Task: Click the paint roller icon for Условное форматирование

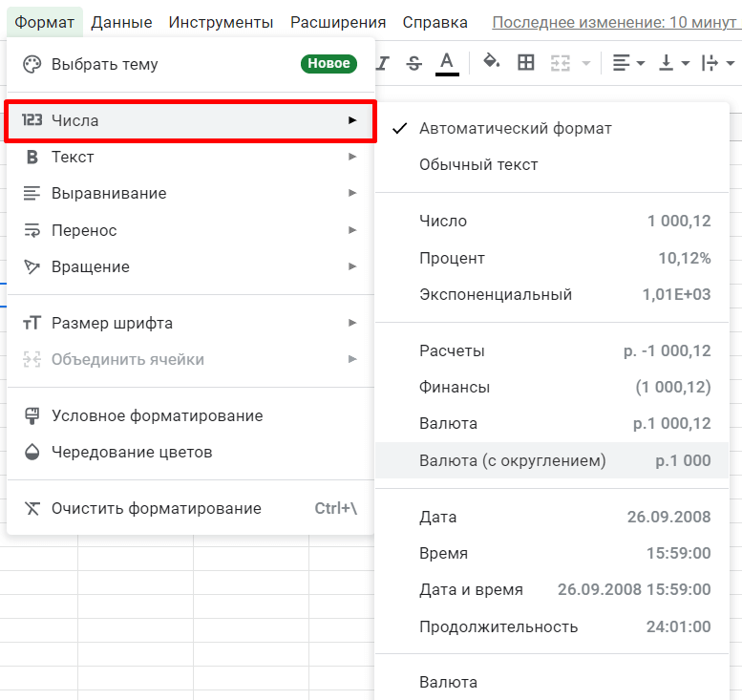Action: tap(32, 415)
